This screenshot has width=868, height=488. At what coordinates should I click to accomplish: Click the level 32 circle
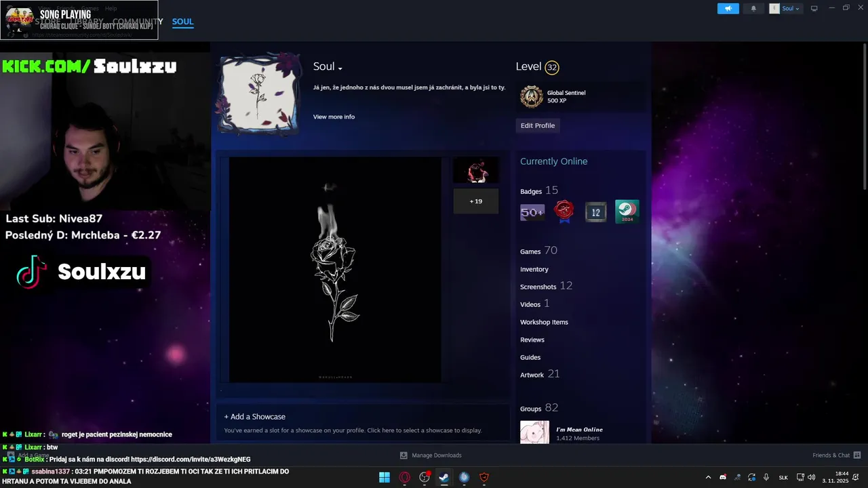click(x=552, y=67)
